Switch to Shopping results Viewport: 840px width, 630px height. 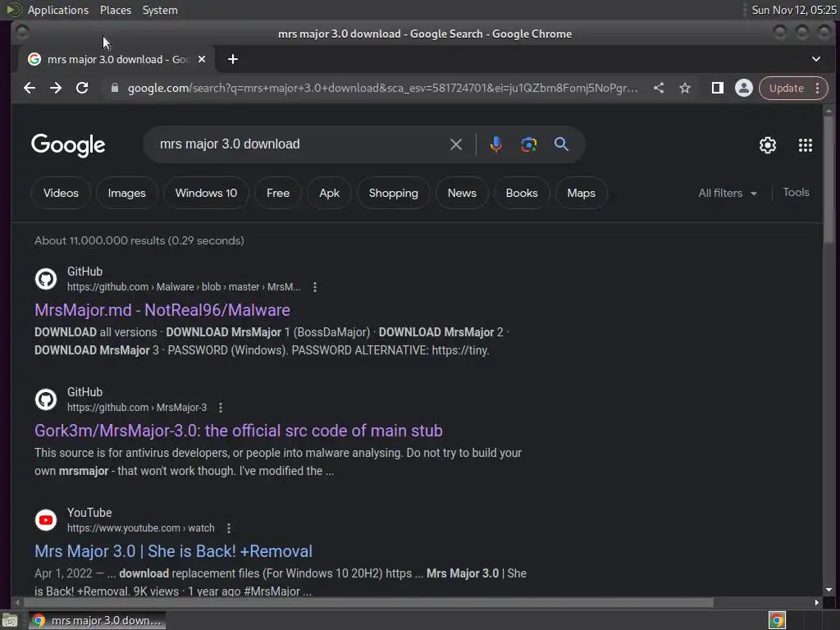tap(393, 193)
